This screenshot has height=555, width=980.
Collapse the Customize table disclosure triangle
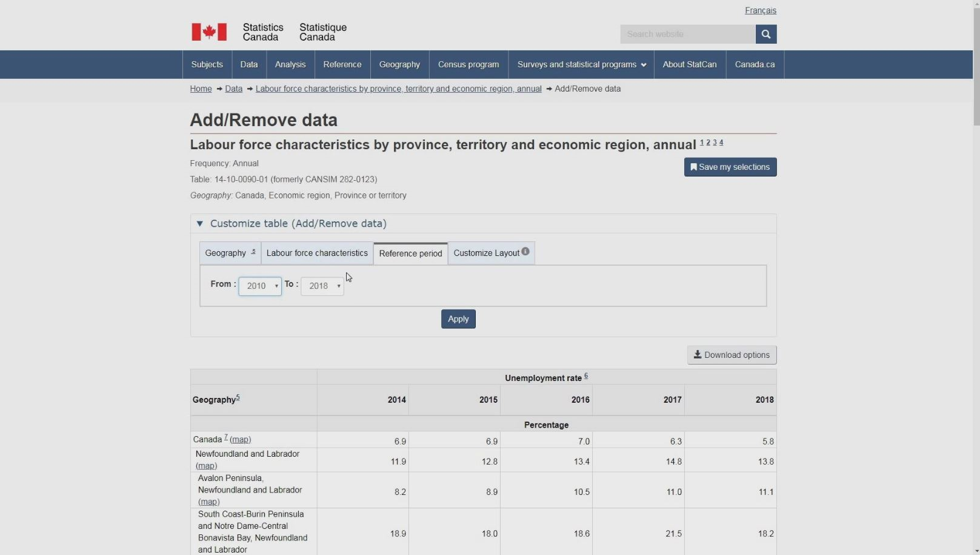(200, 224)
